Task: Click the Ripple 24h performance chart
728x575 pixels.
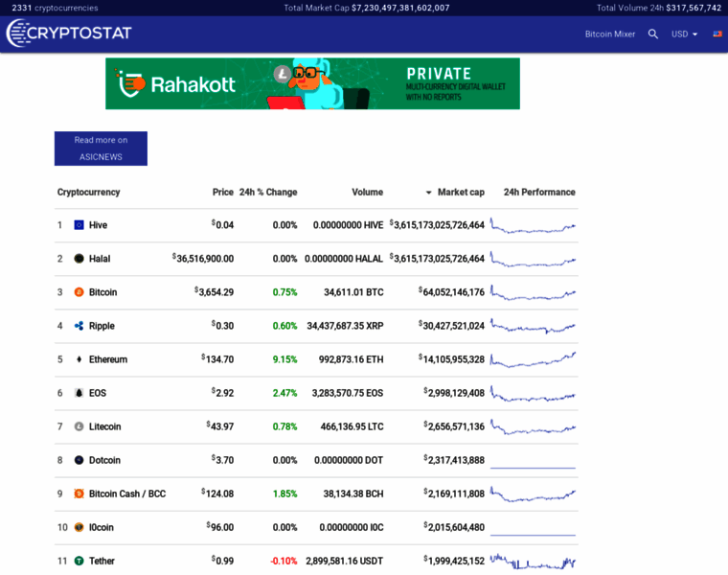Action: [x=533, y=326]
